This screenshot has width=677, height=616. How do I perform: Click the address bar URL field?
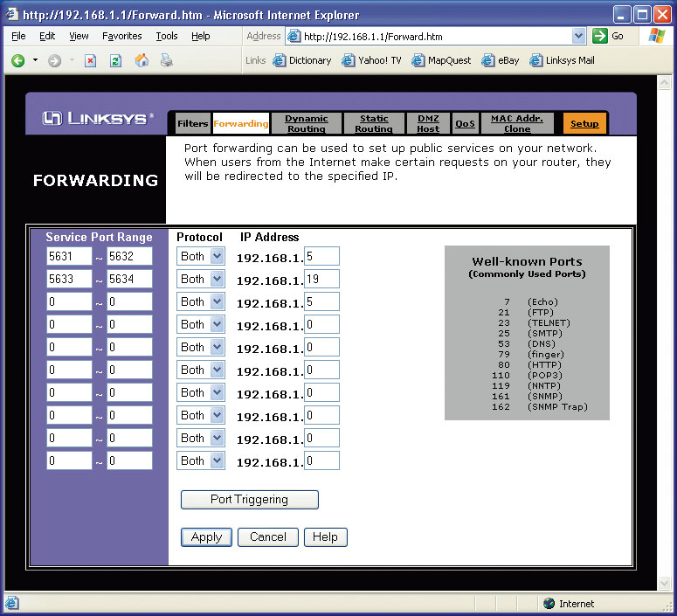(436, 37)
